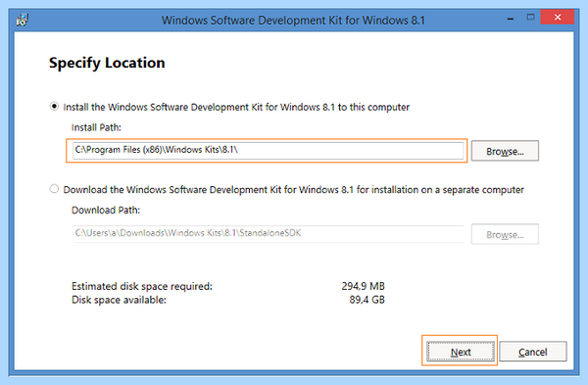Click the installer icon in the title bar

coord(23,20)
